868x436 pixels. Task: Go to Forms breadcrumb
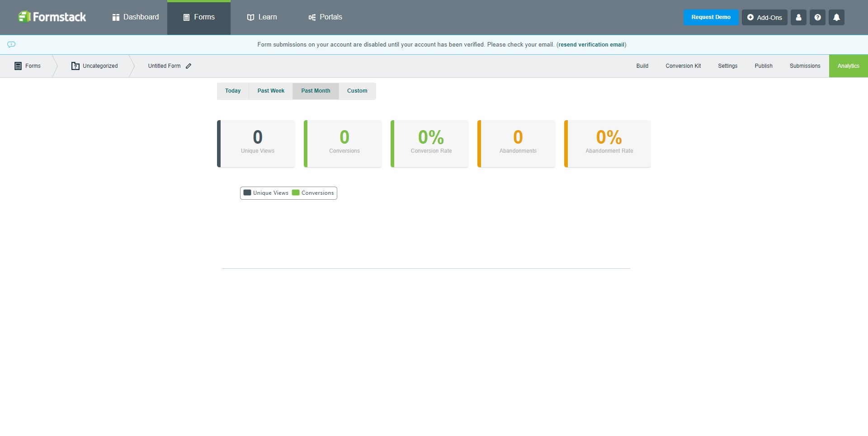28,66
